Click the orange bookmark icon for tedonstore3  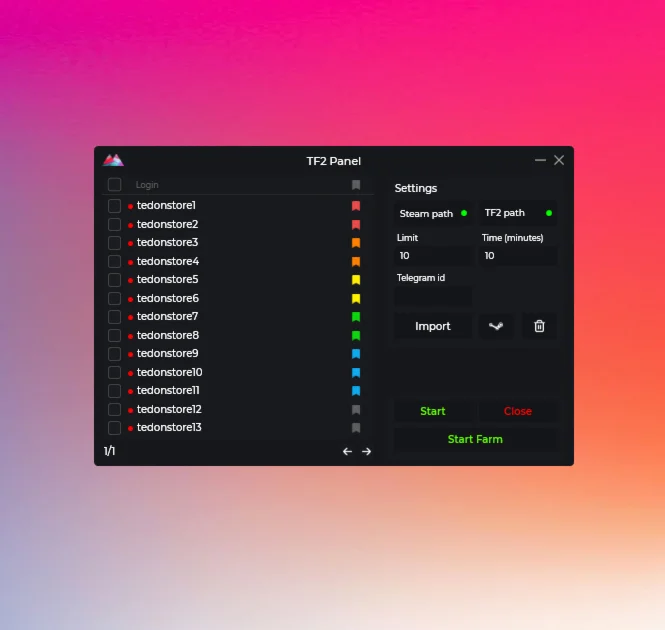(x=356, y=243)
